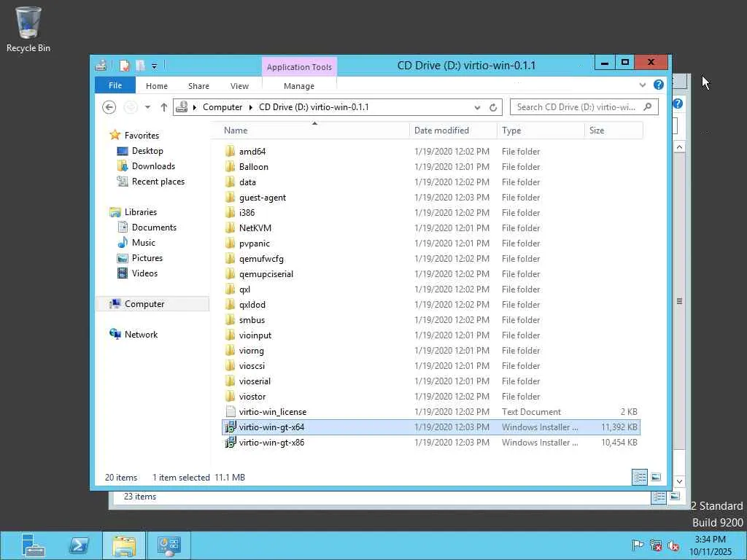
Task: Click scroll down arrow of background window
Action: point(679,481)
